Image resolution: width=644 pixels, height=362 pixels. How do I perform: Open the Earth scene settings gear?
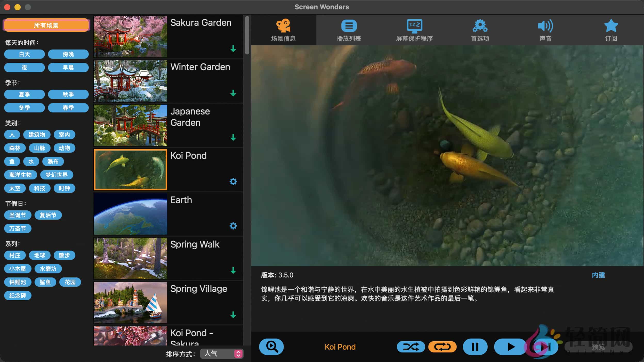(x=233, y=226)
